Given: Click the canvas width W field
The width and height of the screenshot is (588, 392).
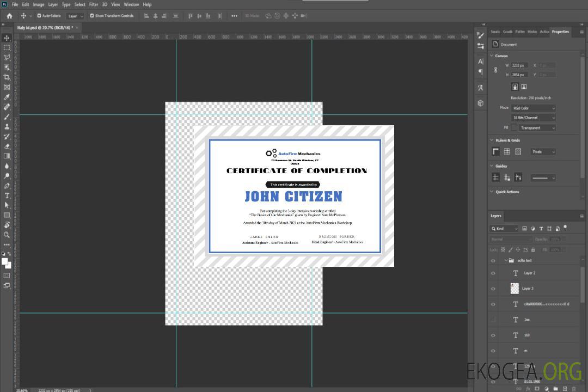Looking at the screenshot, I should [519, 65].
